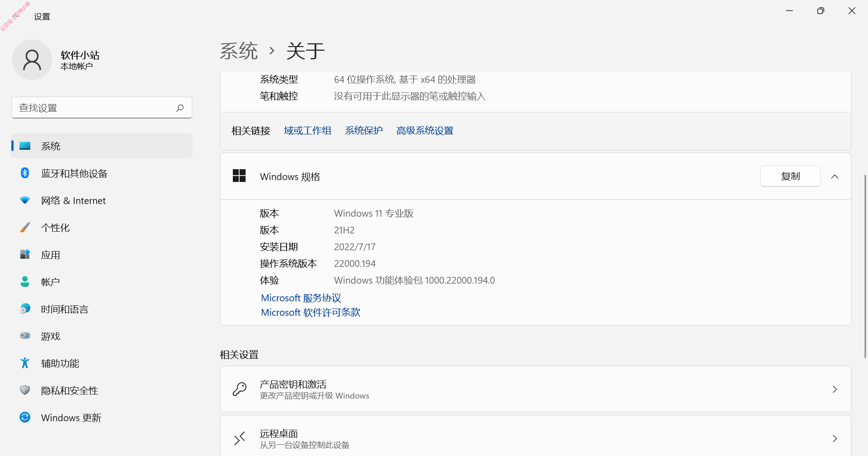Screen dimensions: 868x456
Task: Go to 网络 & Internet settings
Action: pos(102,200)
